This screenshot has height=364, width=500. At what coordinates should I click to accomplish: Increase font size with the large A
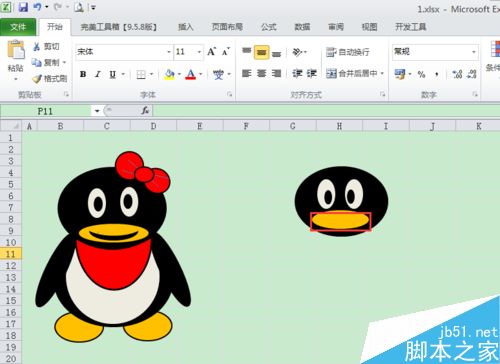click(x=211, y=52)
